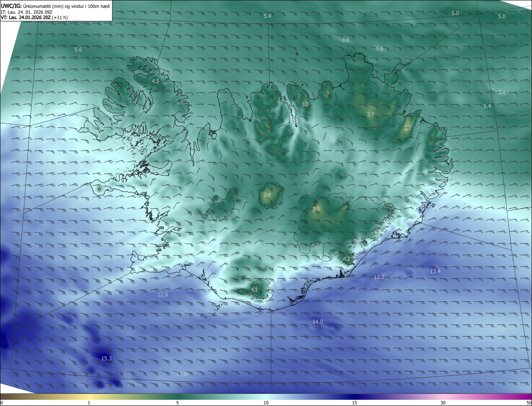Click the 30 tick on the color scale
532x406 pixels.
click(443, 403)
